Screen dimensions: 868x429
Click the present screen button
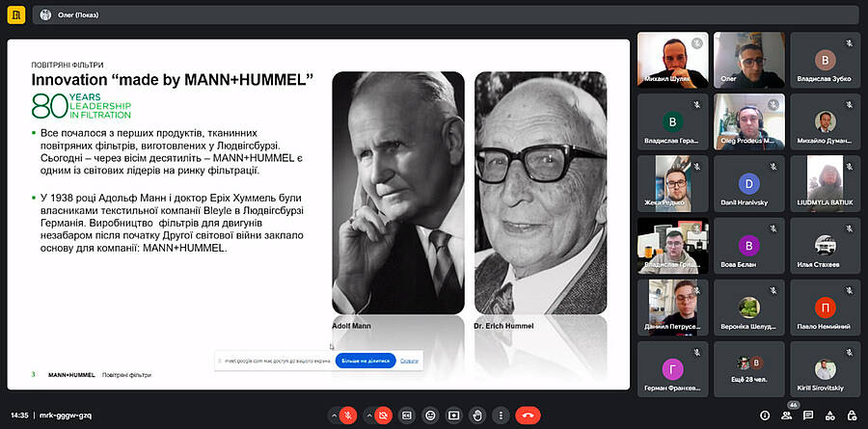454,416
